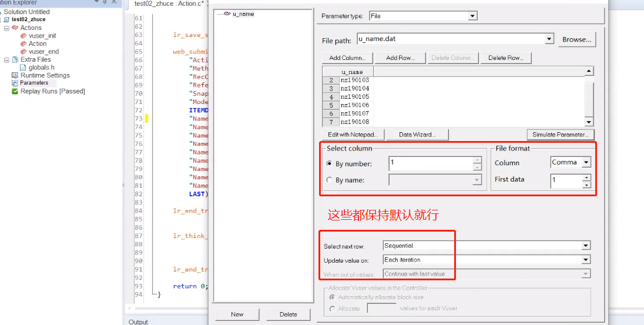This screenshot has width=644, height=325.
Task: Click the Actions folder icon
Action: [15, 28]
